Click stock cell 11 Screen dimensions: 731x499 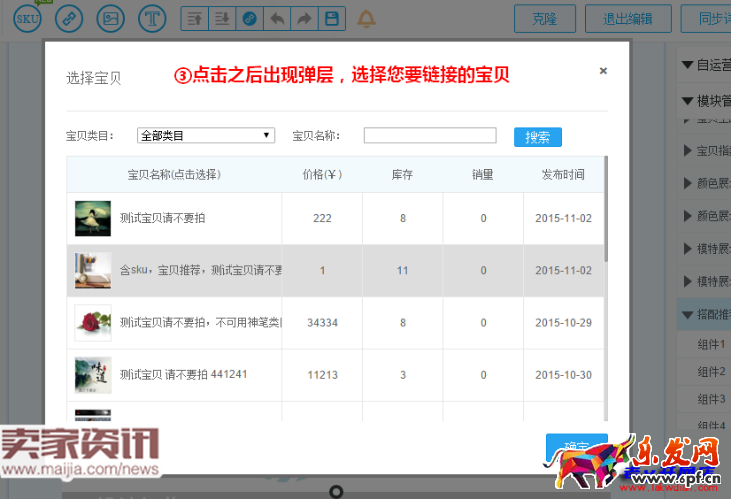[402, 270]
